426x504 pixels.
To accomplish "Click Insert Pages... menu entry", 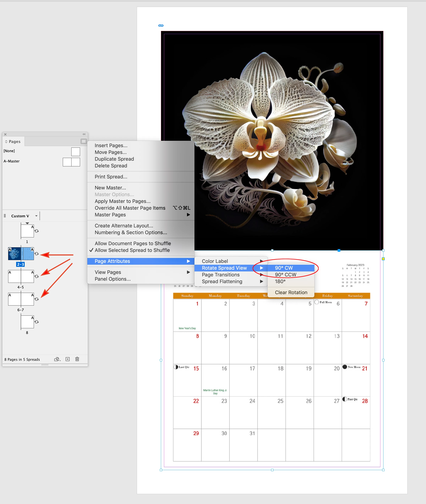I will coord(111,145).
